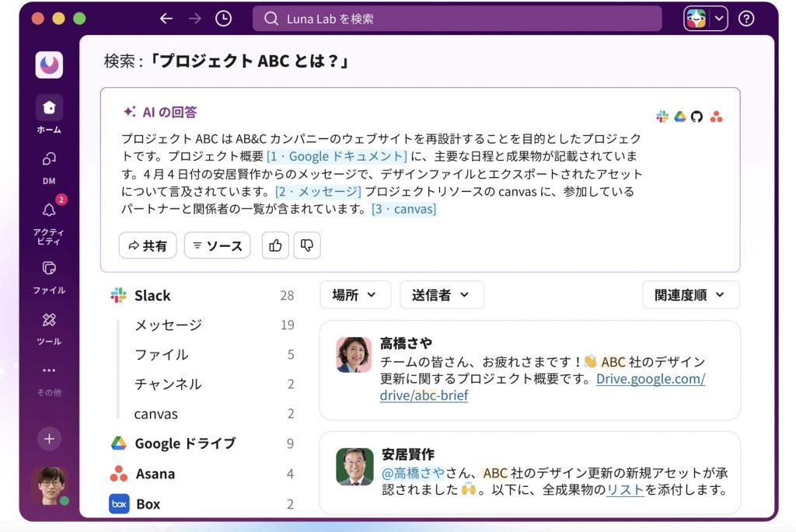Image resolution: width=796 pixels, height=532 pixels.
Task: Select Google ドライブ result source
Action: 185,443
